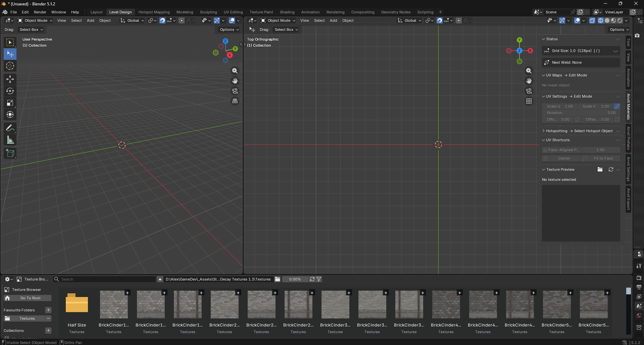Image resolution: width=644 pixels, height=345 pixels.
Task: Open Object Mode dropdown in right viewport
Action: [278, 20]
